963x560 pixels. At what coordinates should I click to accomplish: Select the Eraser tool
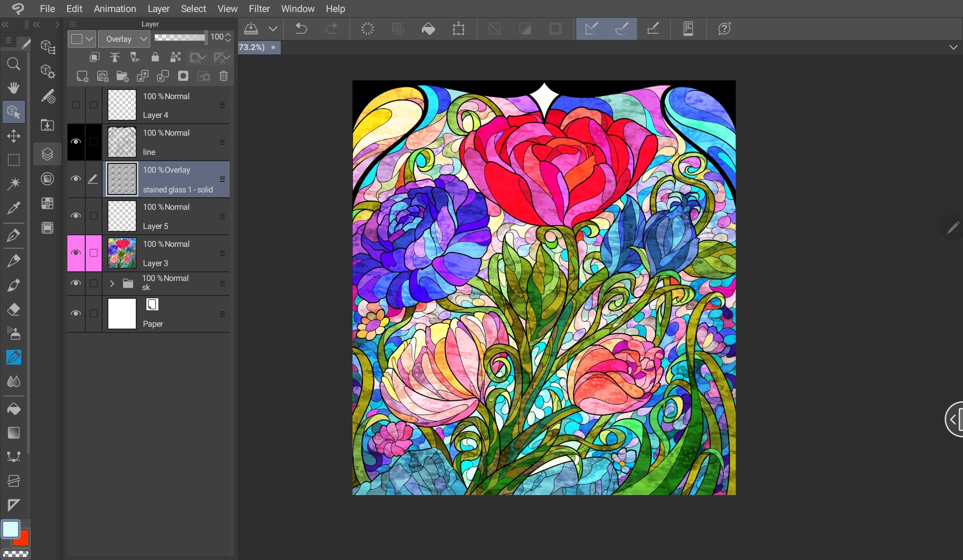pos(13,309)
